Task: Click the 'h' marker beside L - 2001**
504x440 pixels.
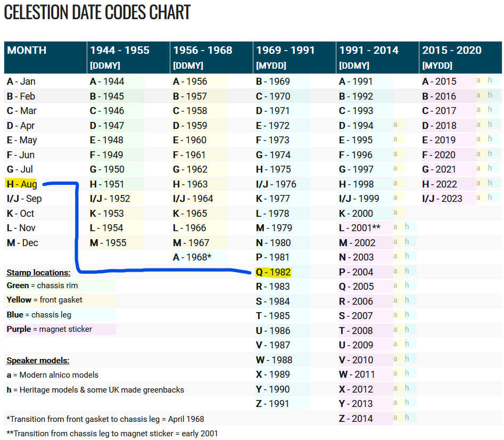Action: point(407,226)
